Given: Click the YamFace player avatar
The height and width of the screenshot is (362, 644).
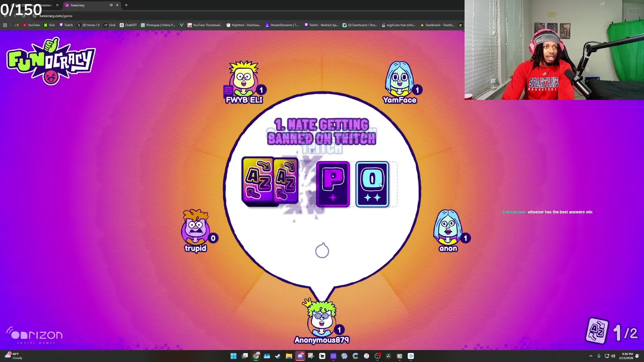Looking at the screenshot, I should coord(400,79).
